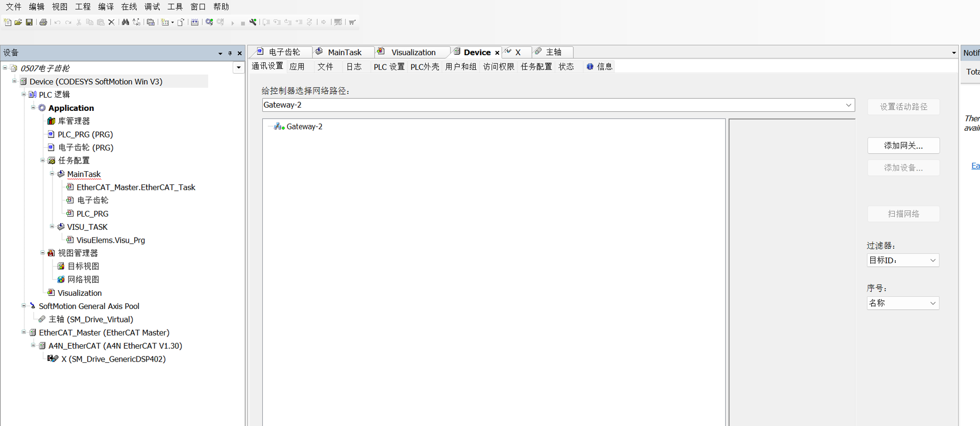This screenshot has width=980, height=426.
Task: Collapse the SoftMotion General Axis Pool node
Action: 23,305
